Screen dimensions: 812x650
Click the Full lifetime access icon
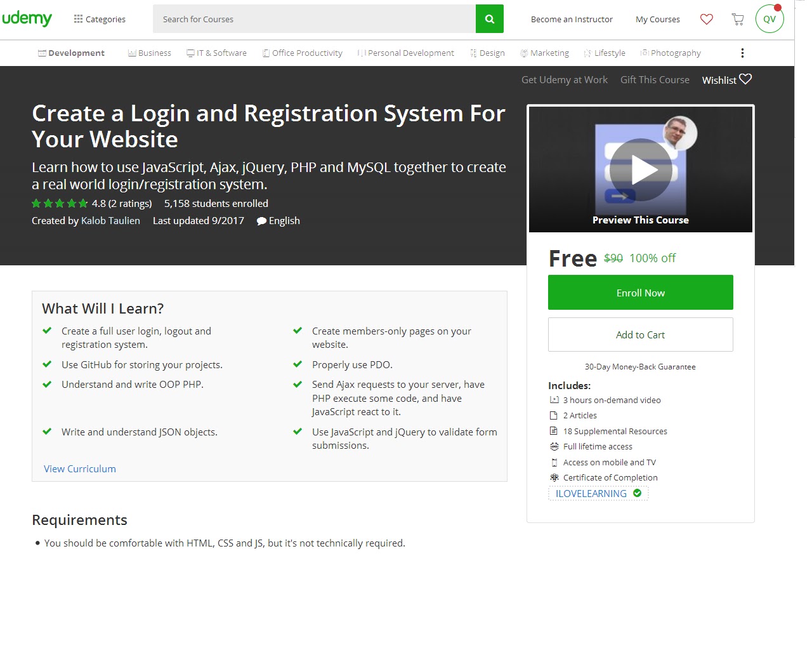coord(554,447)
